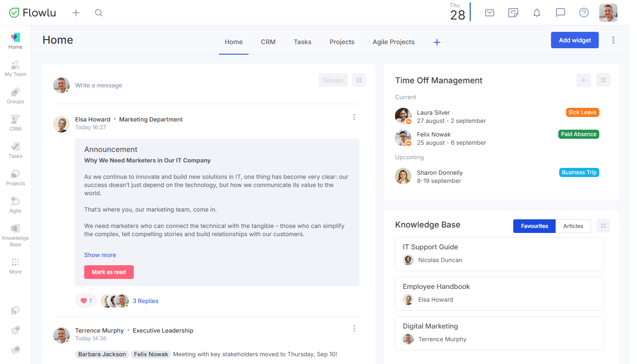Open the notes icon in the header
637x364 pixels.
[513, 13]
